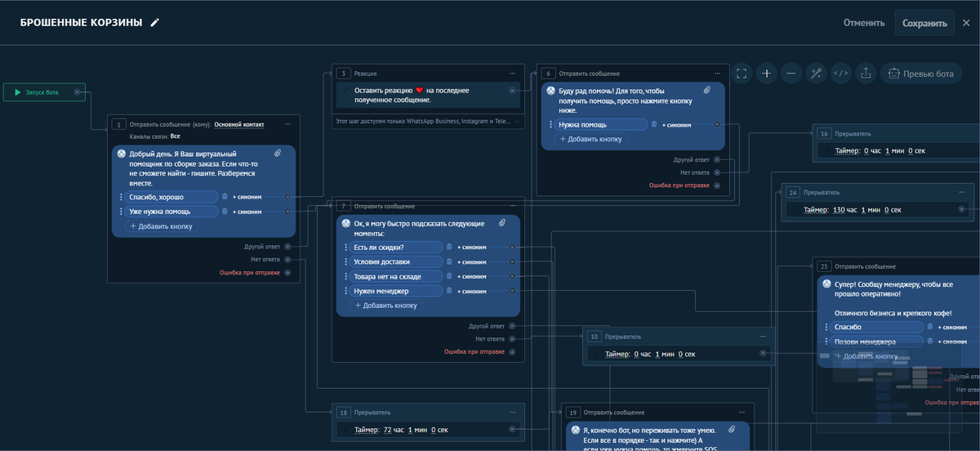Set hours value 130 in step 24 timer

(838, 210)
